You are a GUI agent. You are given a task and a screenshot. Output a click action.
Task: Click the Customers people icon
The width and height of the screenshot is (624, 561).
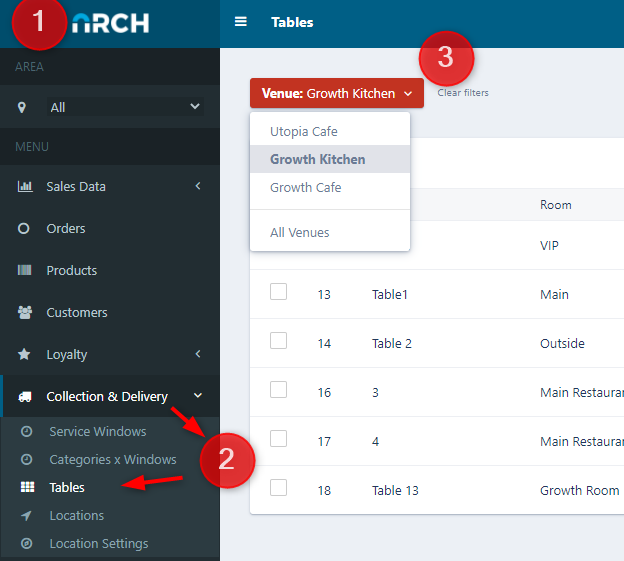[x=25, y=313]
